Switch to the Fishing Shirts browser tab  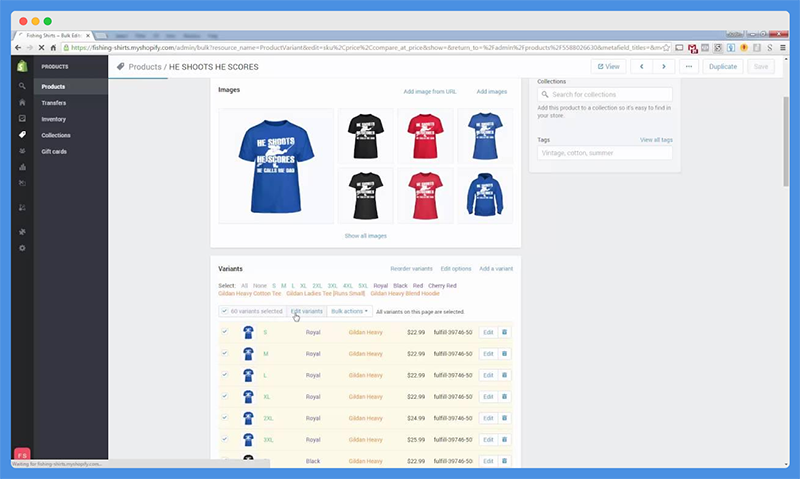[54, 36]
